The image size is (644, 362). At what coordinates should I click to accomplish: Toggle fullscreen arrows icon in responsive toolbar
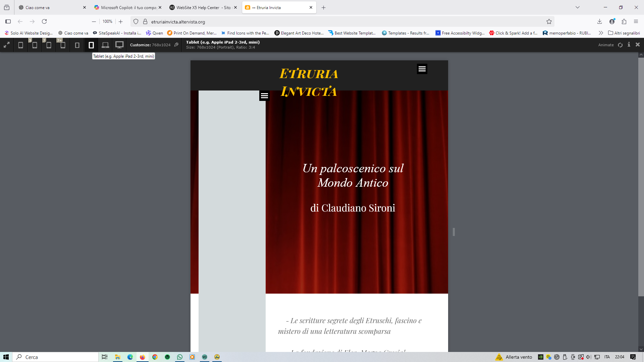(7, 45)
